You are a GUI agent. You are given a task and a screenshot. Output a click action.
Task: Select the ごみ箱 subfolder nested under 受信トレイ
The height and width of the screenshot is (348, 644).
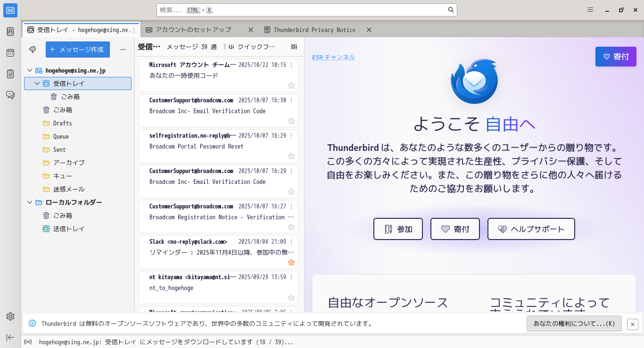(78, 97)
